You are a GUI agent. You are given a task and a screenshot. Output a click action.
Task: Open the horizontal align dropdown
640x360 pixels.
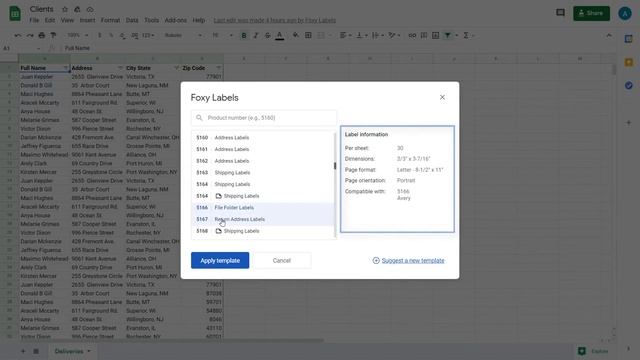click(345, 36)
